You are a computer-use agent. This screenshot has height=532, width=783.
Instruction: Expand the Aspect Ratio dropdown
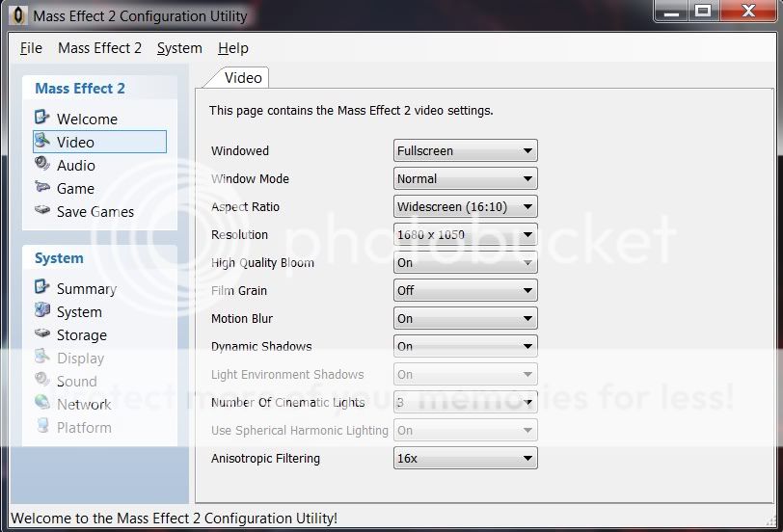click(466, 206)
